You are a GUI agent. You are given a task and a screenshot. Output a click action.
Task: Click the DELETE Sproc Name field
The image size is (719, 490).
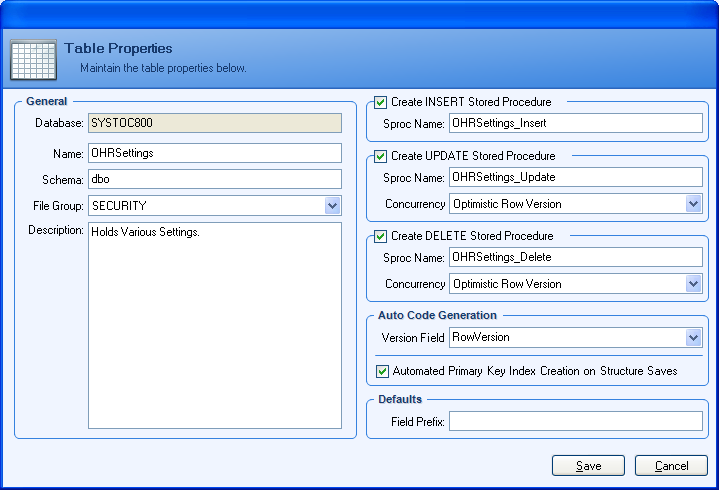coord(575,257)
